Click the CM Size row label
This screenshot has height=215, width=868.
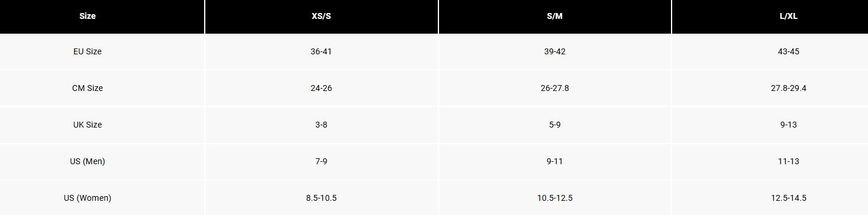[88, 88]
